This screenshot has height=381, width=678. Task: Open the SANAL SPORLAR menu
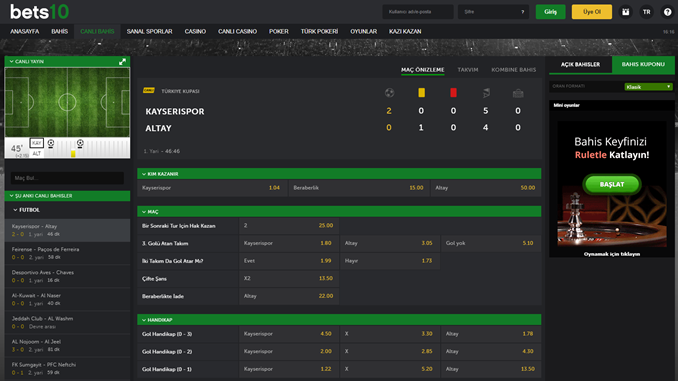point(150,32)
